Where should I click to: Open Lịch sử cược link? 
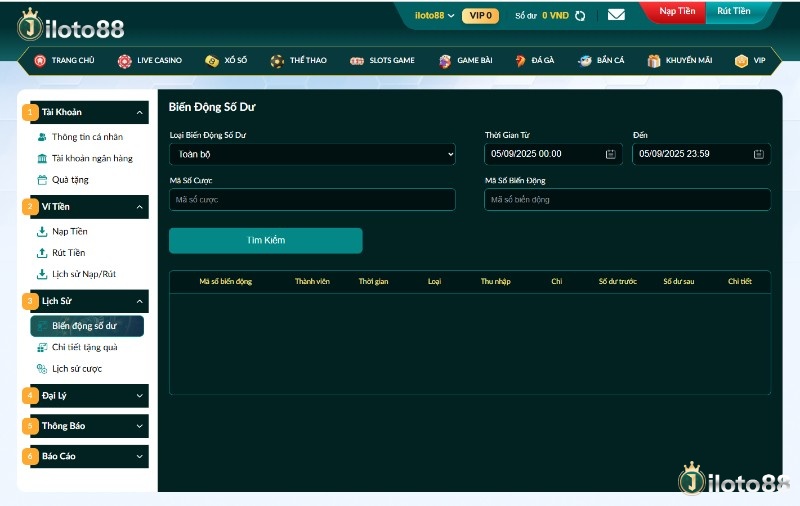(x=77, y=369)
